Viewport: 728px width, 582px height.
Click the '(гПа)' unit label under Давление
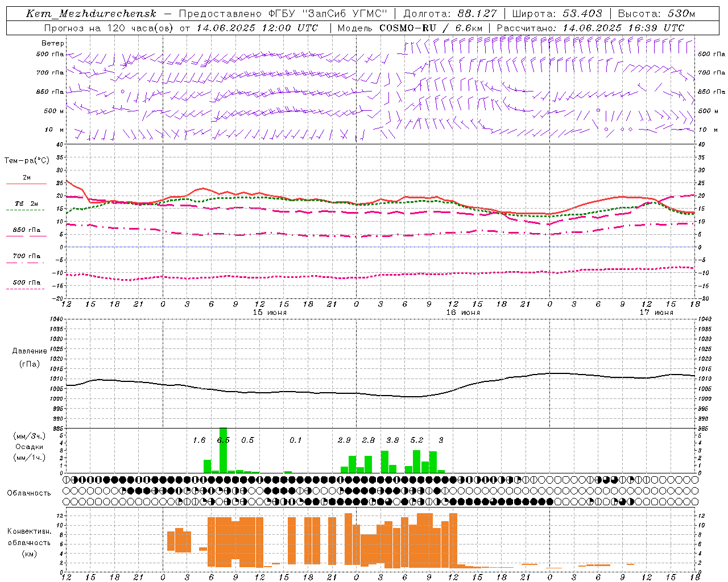click(30, 364)
